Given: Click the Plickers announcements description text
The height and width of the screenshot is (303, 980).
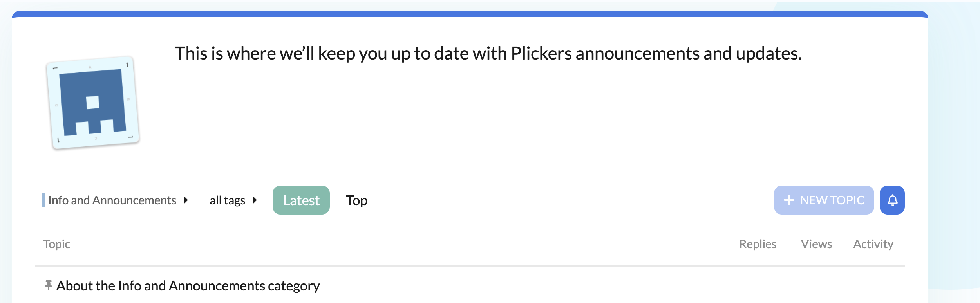Looking at the screenshot, I should click(488, 53).
